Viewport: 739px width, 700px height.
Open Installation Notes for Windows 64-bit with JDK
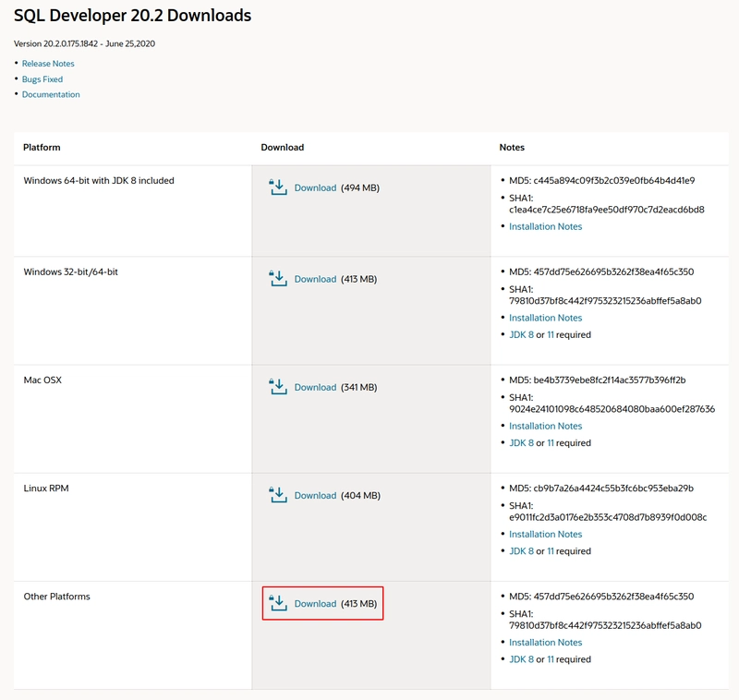click(x=545, y=226)
